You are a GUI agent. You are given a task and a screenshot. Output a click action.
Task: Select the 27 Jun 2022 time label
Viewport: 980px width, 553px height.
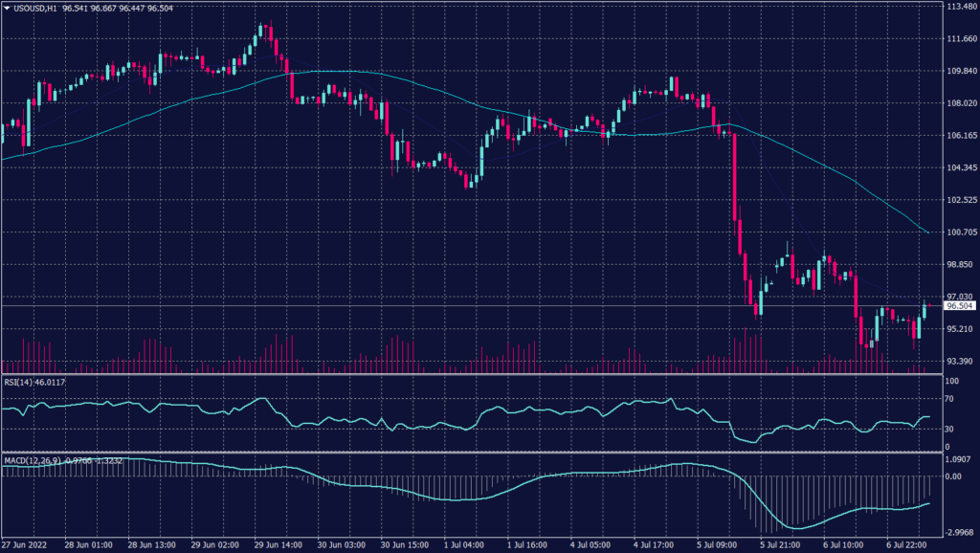click(26, 541)
